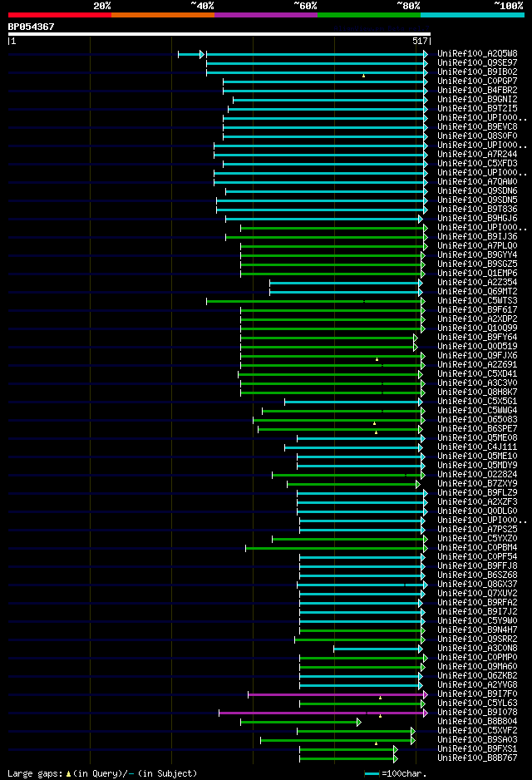The image size is (532, 780).
Task: Select the UniRef100_A7PS25 label
Action: tap(477, 529)
